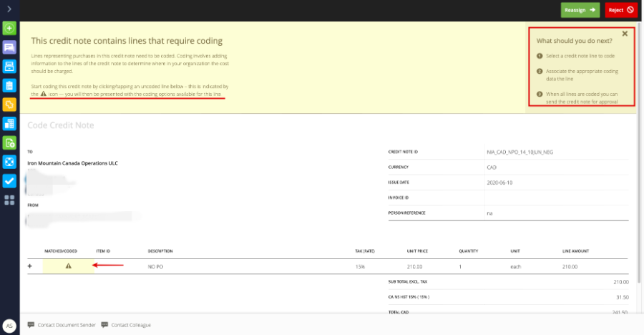Click the unit value each

pyautogui.click(x=515, y=267)
